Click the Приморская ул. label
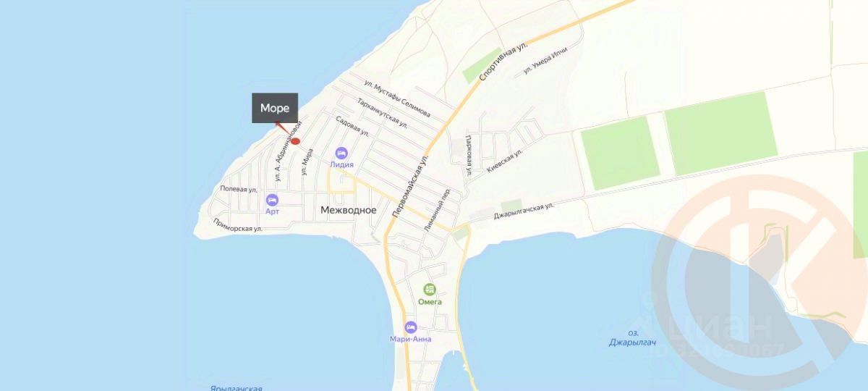 (237, 226)
